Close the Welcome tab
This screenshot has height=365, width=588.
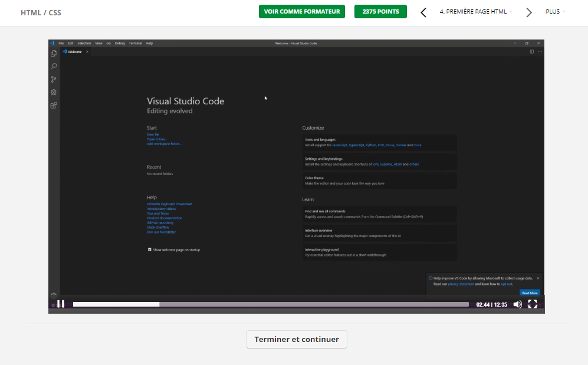[87, 52]
